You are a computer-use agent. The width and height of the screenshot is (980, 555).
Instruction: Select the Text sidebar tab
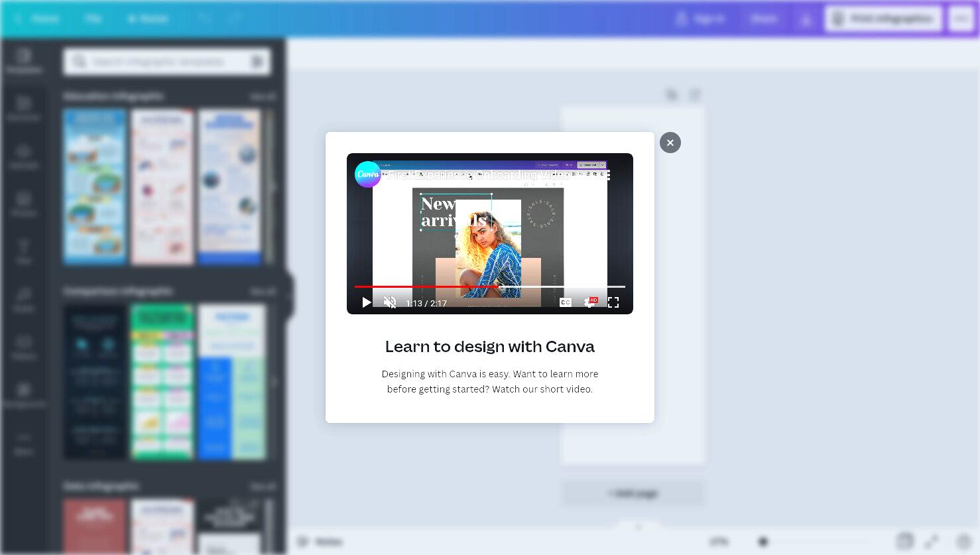pyautogui.click(x=24, y=252)
